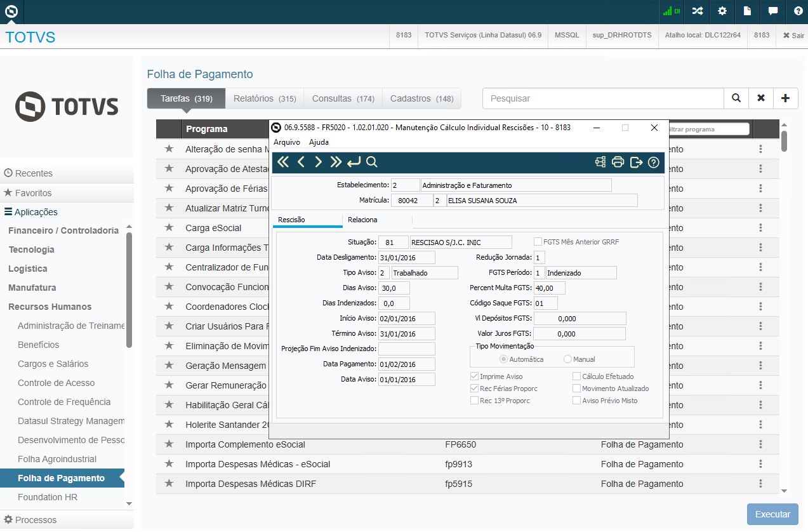Open options menu for Importa Despesas Médicas DIRF

[x=760, y=484]
